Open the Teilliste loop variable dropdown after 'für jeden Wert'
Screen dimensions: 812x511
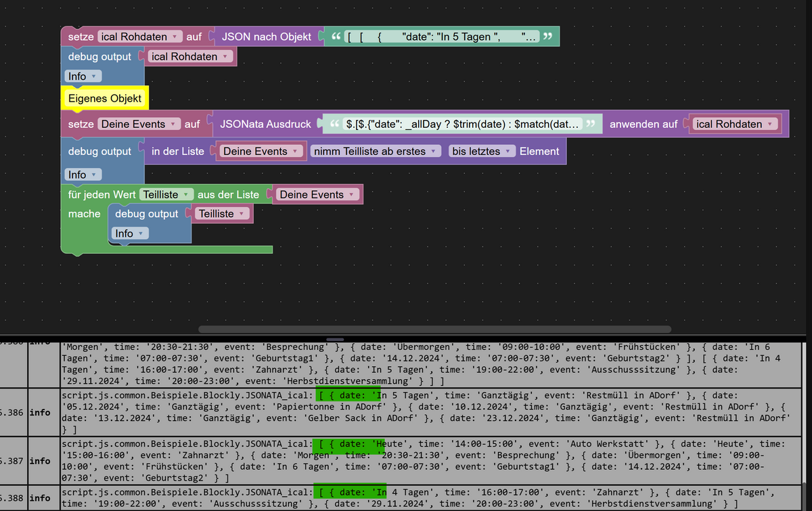coord(167,195)
